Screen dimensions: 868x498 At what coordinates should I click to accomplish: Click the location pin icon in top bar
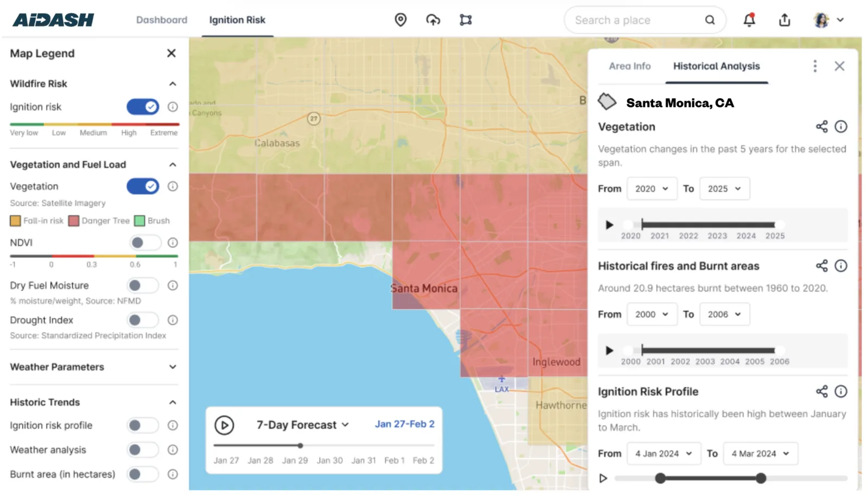click(x=400, y=20)
